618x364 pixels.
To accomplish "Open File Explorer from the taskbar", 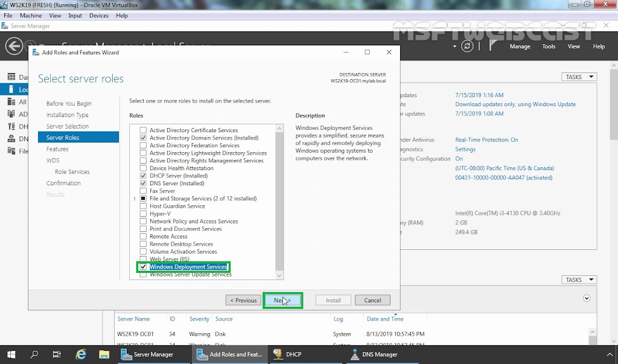I will click(x=104, y=354).
